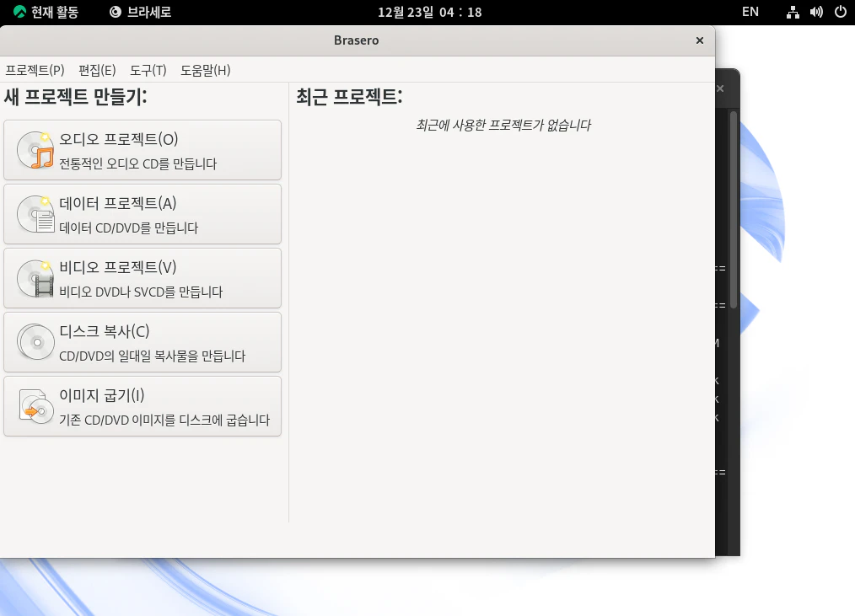
Task: Open the volume speaker icon in top bar
Action: (816, 12)
